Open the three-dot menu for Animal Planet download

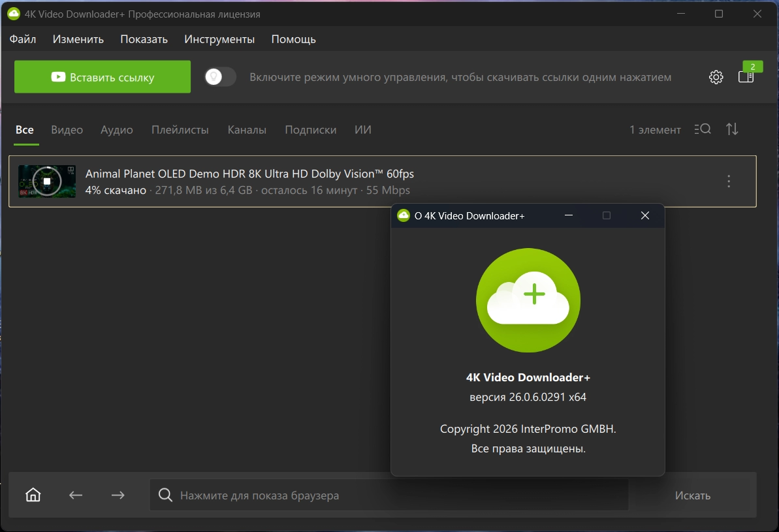(728, 181)
